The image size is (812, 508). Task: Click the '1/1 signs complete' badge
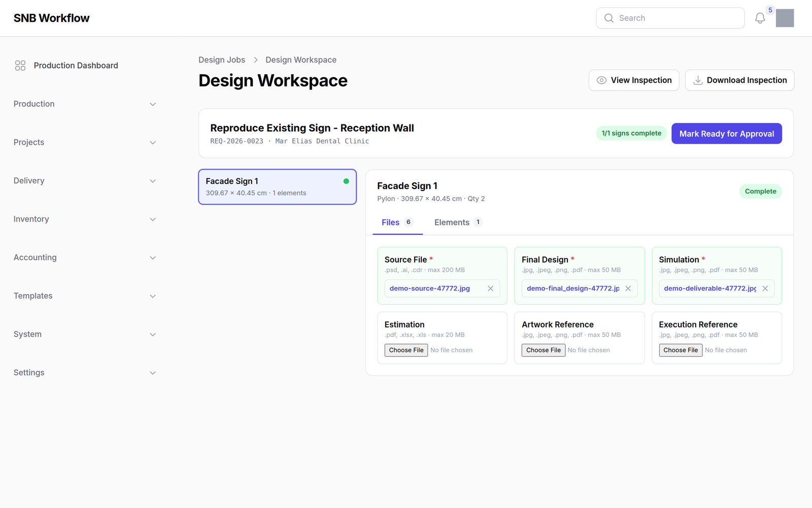coord(631,133)
